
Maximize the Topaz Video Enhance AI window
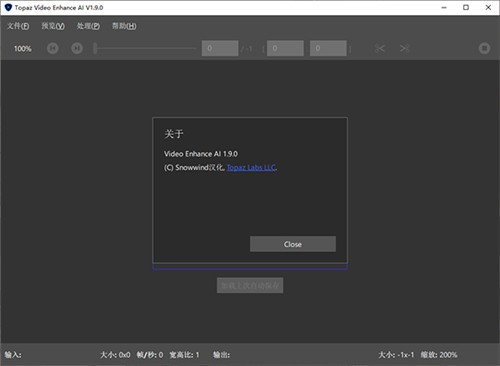click(466, 7)
